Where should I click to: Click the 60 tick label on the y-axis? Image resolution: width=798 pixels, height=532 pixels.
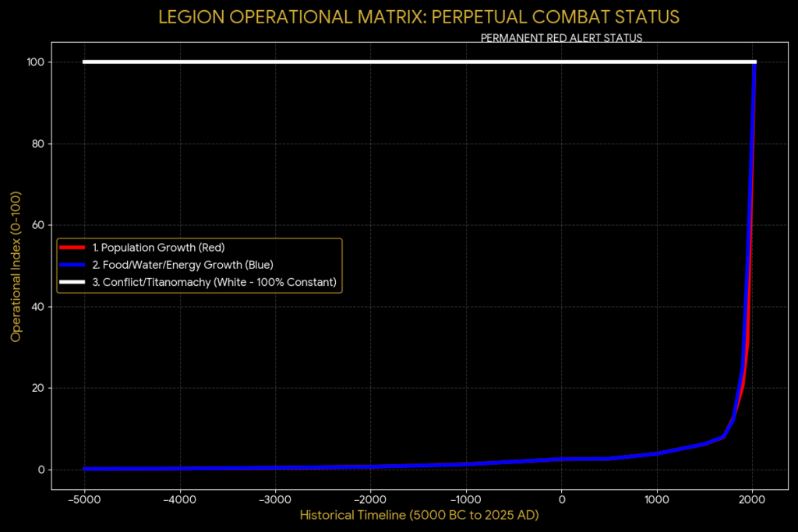tap(38, 225)
